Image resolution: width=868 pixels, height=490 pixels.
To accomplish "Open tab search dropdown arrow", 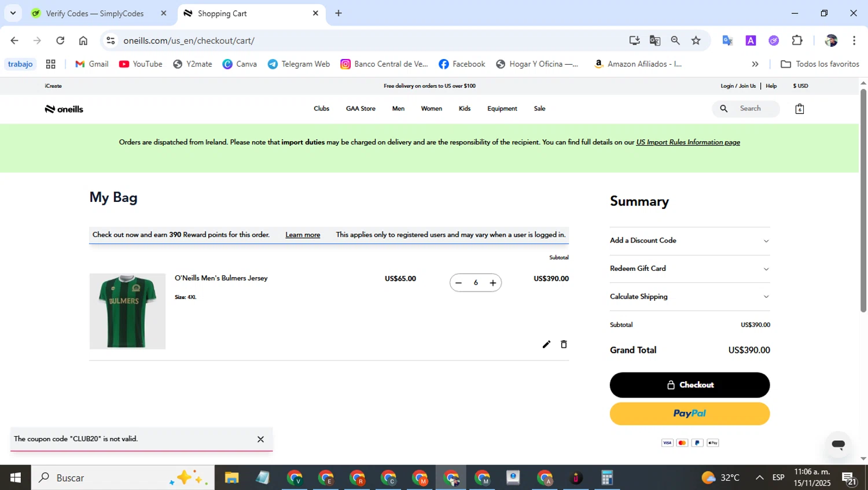I will click(13, 13).
